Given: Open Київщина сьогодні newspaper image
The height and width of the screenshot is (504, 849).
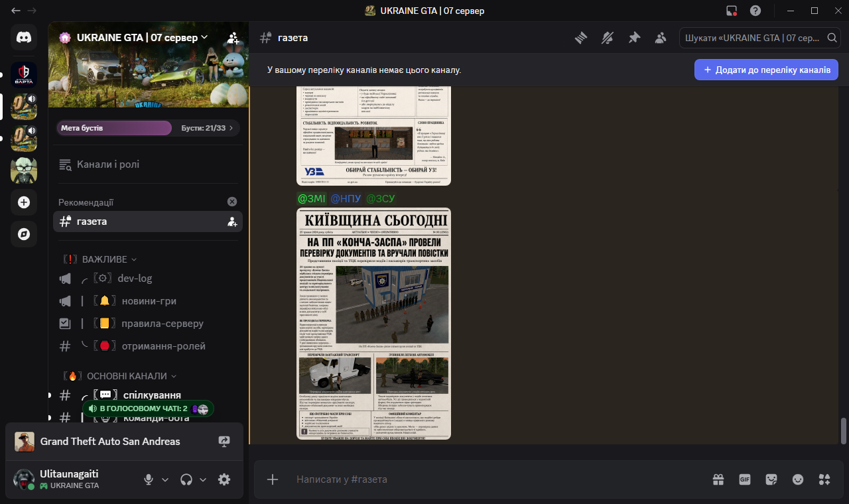Looking at the screenshot, I should click(x=373, y=324).
